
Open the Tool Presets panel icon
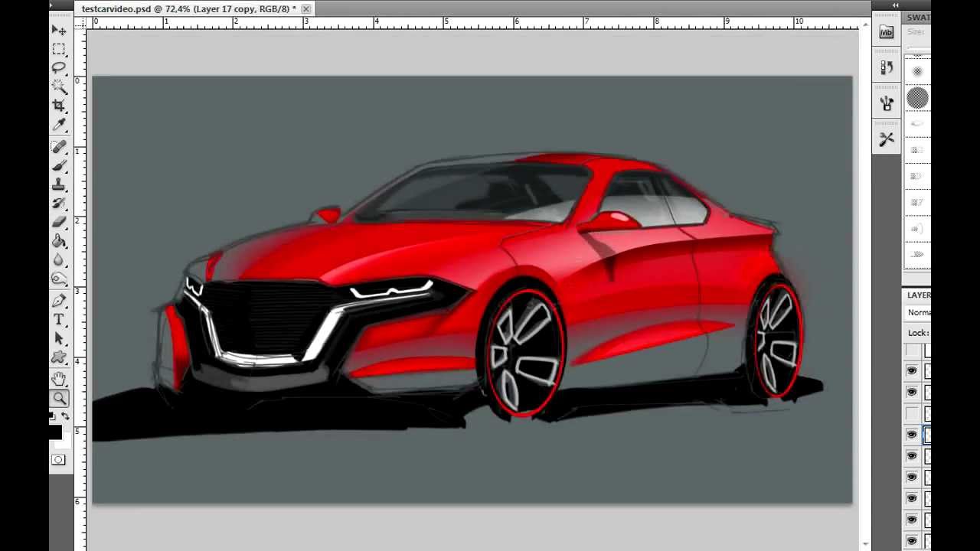coord(887,139)
